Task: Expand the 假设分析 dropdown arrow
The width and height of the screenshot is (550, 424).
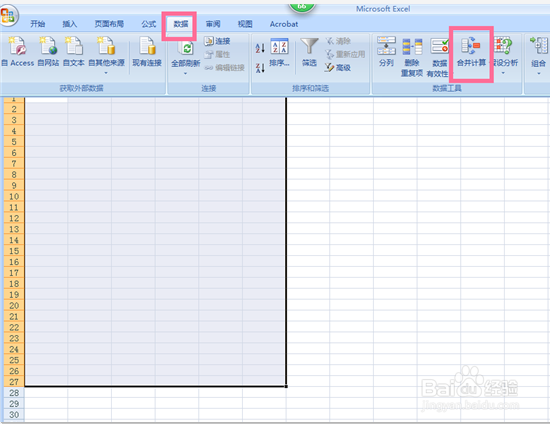Action: pos(503,73)
